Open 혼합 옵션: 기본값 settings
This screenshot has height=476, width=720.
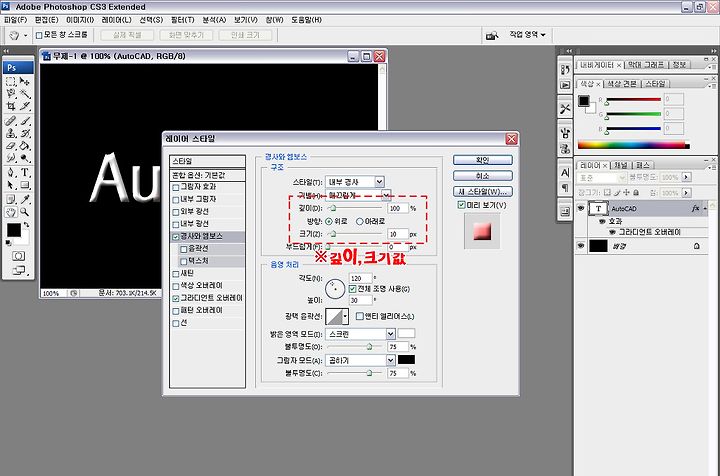click(208, 175)
